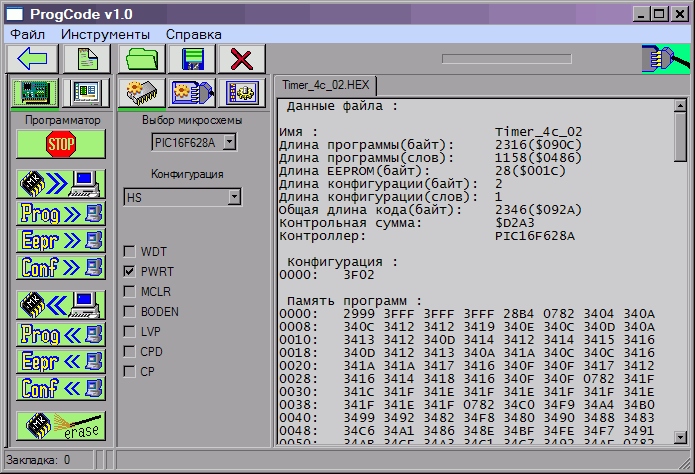Select the circuit board programmer tab icon

[x=35, y=93]
